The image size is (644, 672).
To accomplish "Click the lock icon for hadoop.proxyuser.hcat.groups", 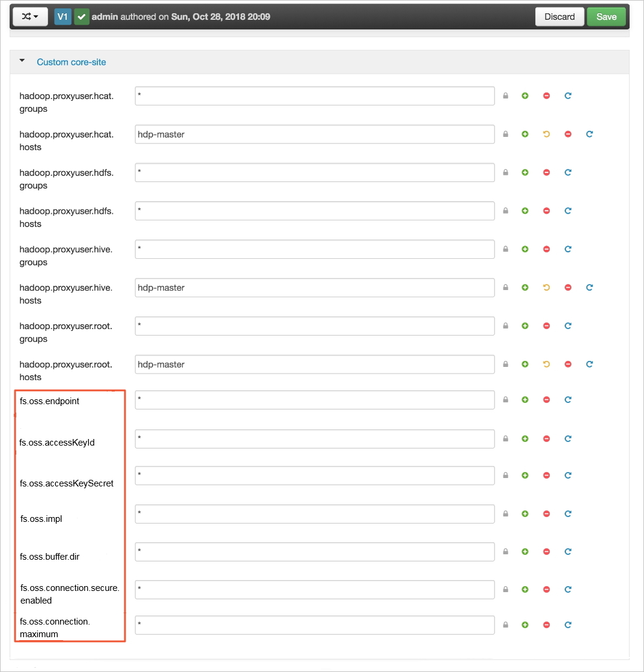I will click(505, 95).
